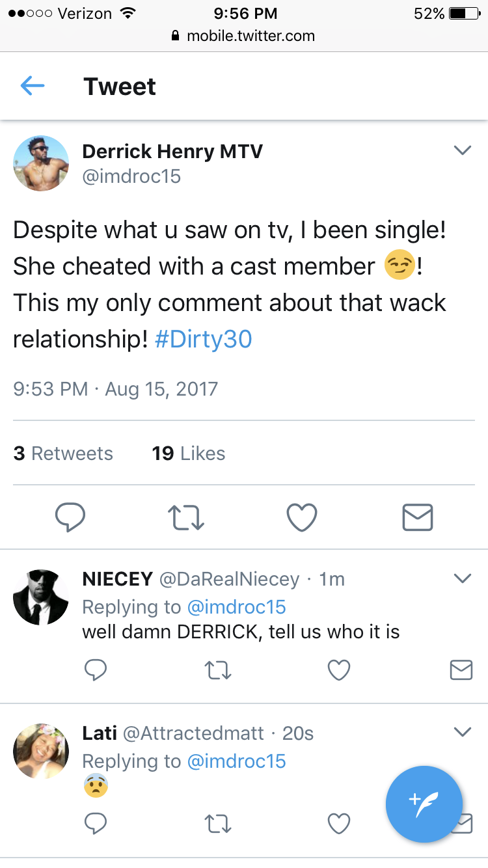488x868 pixels.
Task: Open options chevron on Lati's reply
Action: pyautogui.click(x=462, y=732)
